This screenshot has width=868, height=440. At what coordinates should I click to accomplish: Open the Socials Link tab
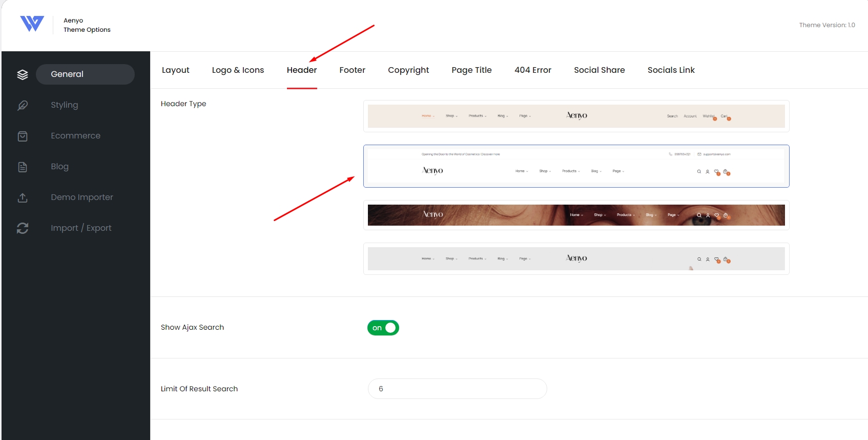pyautogui.click(x=671, y=70)
